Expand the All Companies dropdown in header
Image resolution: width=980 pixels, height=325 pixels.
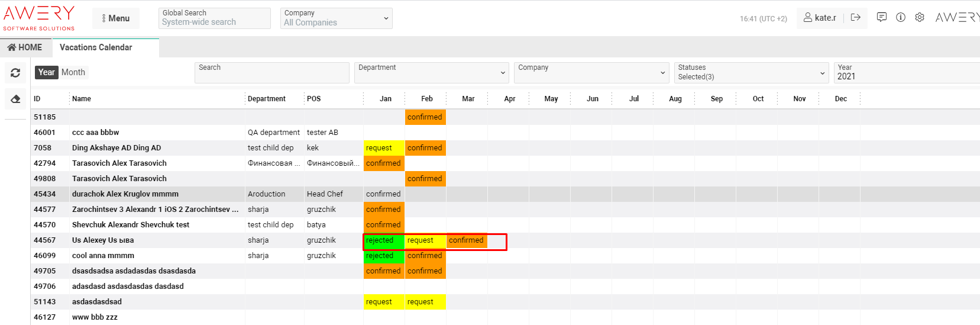click(x=336, y=18)
